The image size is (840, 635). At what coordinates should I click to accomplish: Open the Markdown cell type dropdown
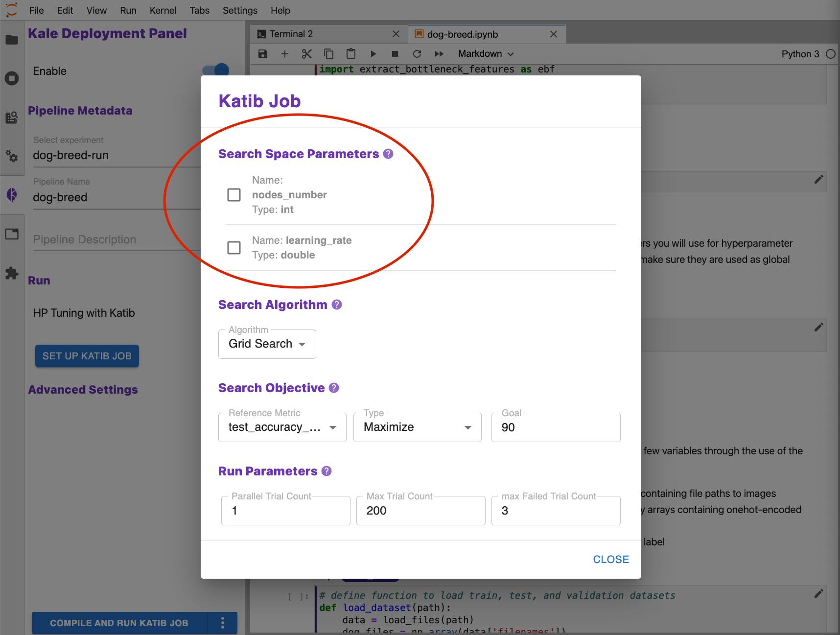point(486,54)
